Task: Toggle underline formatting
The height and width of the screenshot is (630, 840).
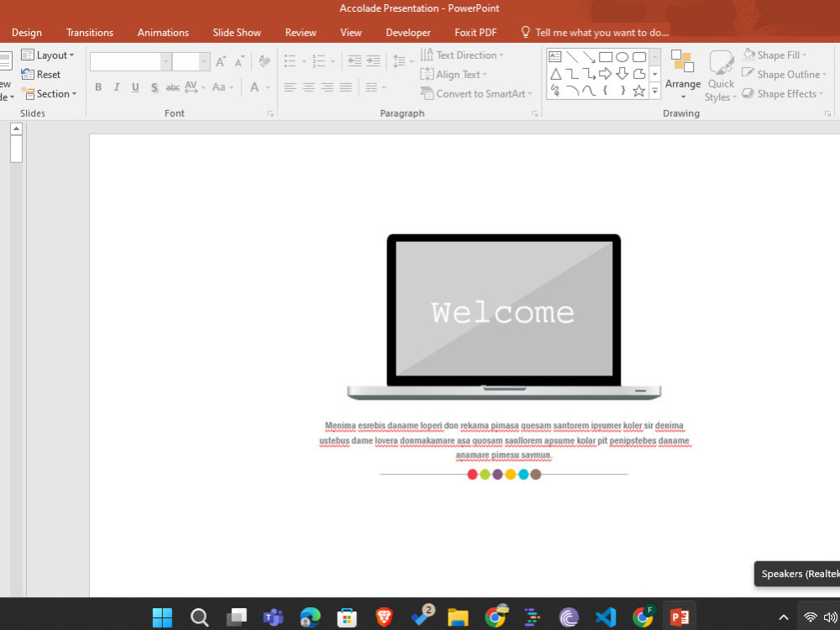Action: 135,87
